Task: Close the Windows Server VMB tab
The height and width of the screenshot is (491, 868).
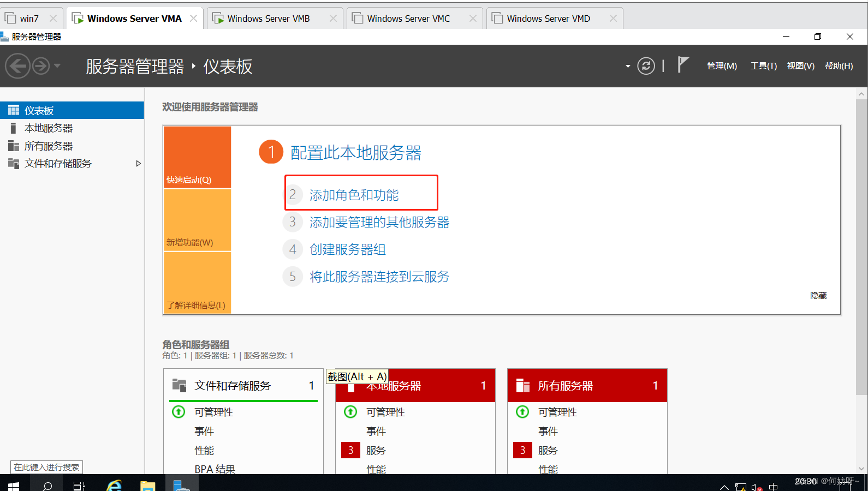Action: point(333,19)
